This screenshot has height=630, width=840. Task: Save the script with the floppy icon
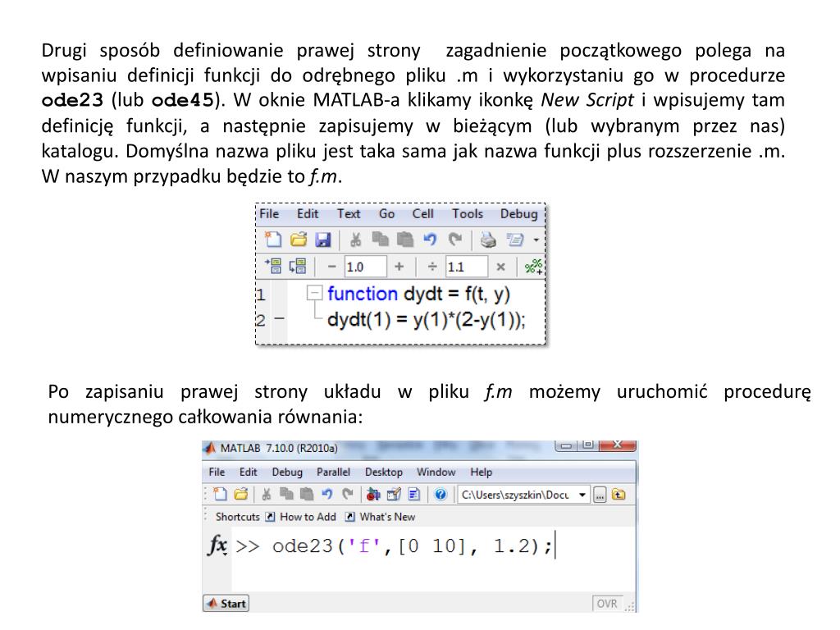coord(323,240)
